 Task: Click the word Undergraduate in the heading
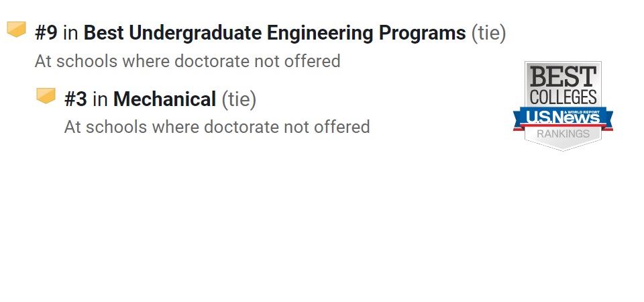point(195,33)
